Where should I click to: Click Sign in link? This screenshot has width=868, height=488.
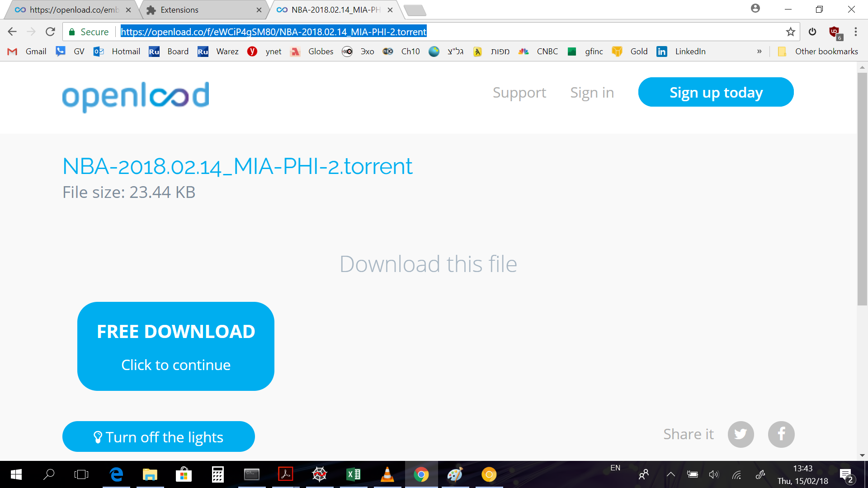pos(592,92)
